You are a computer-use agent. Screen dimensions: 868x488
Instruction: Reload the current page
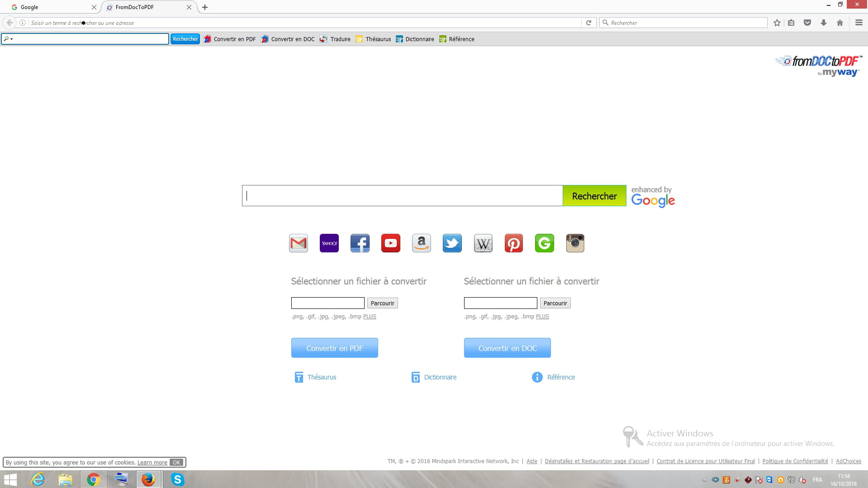[588, 23]
